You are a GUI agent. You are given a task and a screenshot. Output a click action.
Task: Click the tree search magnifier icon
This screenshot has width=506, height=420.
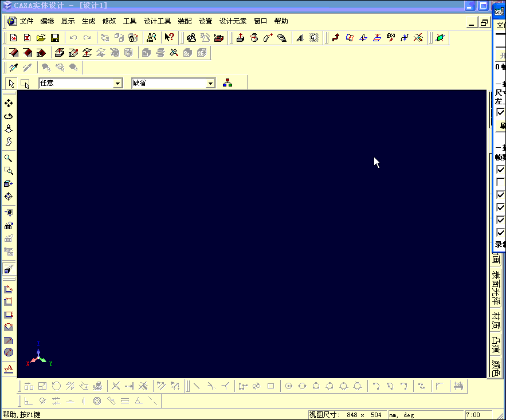151,38
